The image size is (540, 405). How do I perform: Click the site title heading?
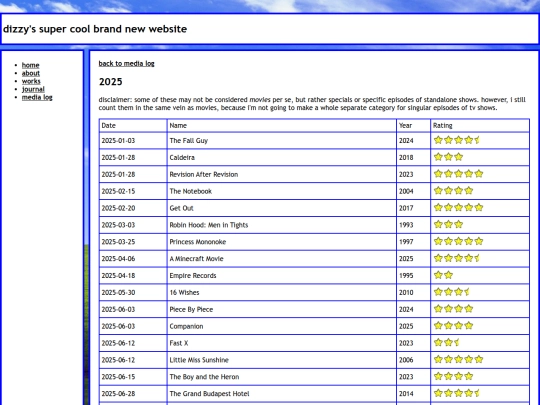95,29
